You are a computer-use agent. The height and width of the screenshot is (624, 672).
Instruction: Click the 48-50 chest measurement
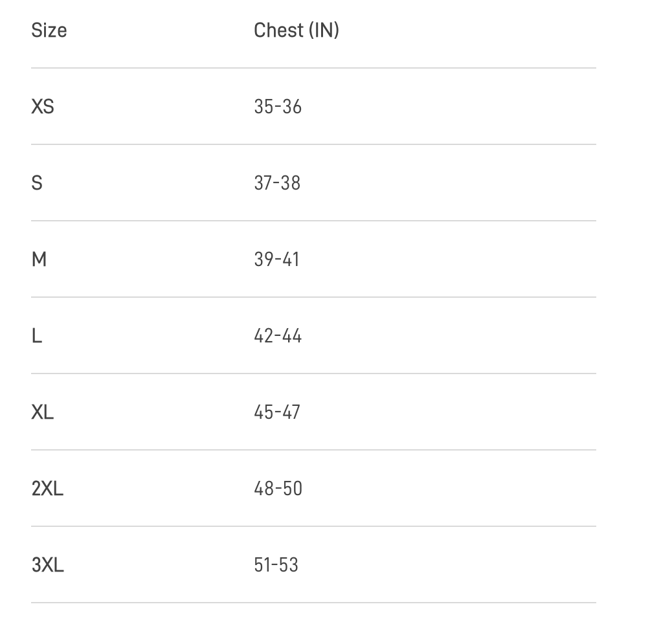(278, 489)
